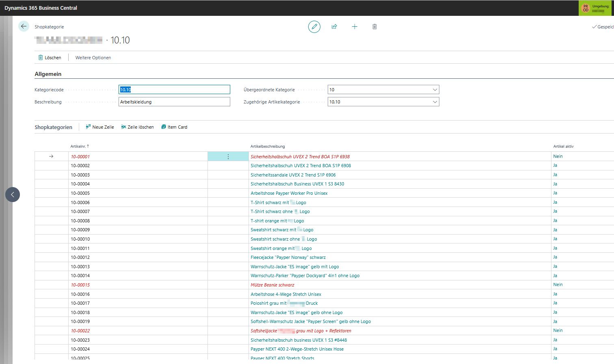The width and height of the screenshot is (614, 364).
Task: Open Sicherheitshalbschuh UVEX 2 Trend BOA S1P 6938
Action: point(300,157)
